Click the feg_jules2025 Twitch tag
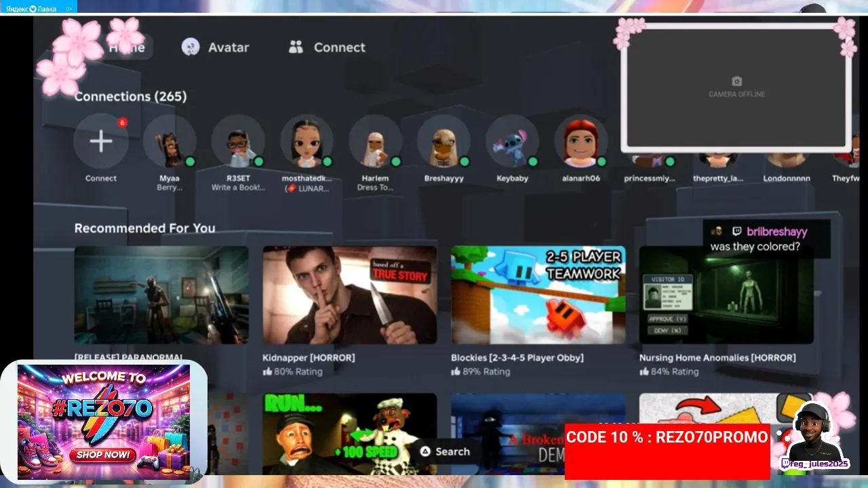The image size is (868, 488). pos(814,464)
